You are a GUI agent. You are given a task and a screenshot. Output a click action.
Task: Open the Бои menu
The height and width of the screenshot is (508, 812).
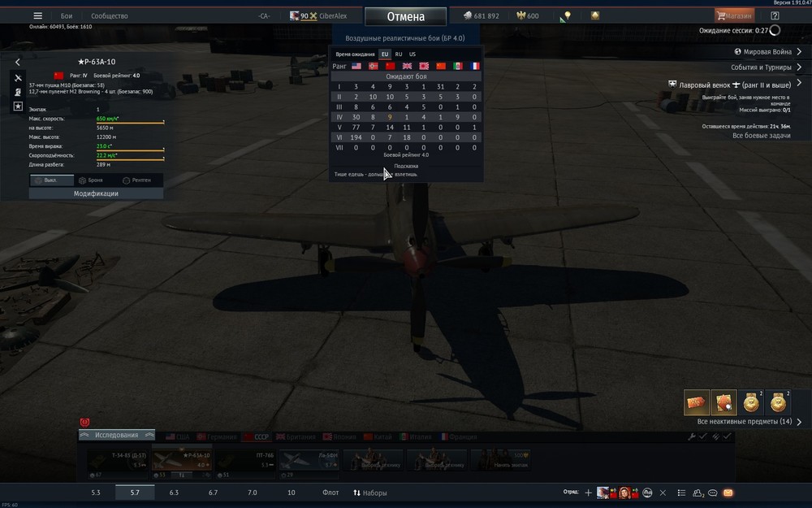pos(67,15)
